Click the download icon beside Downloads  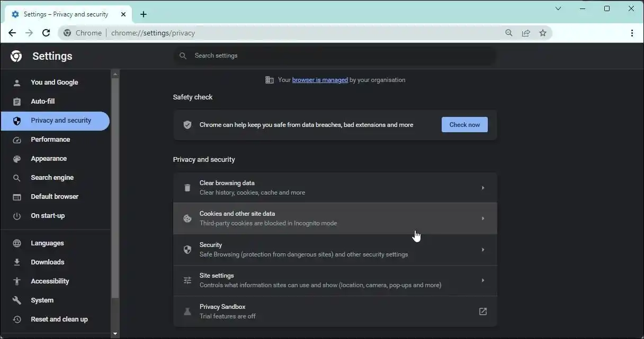[x=17, y=262]
